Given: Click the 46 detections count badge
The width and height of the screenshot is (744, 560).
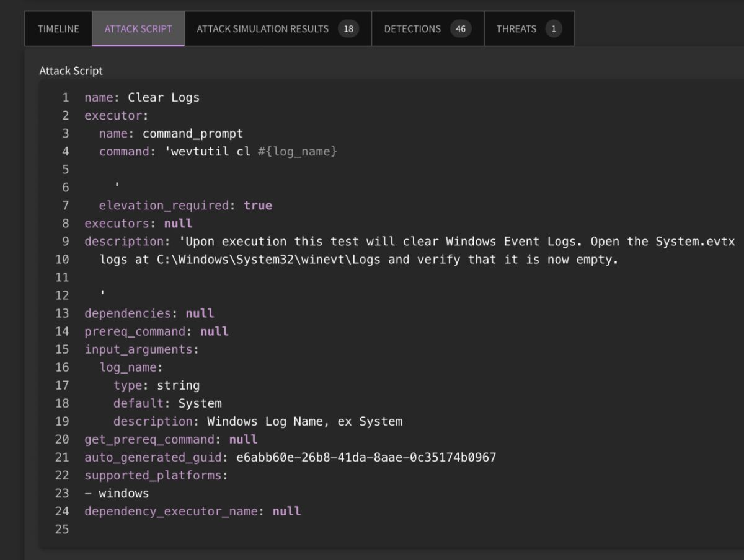Looking at the screenshot, I should click(x=461, y=29).
